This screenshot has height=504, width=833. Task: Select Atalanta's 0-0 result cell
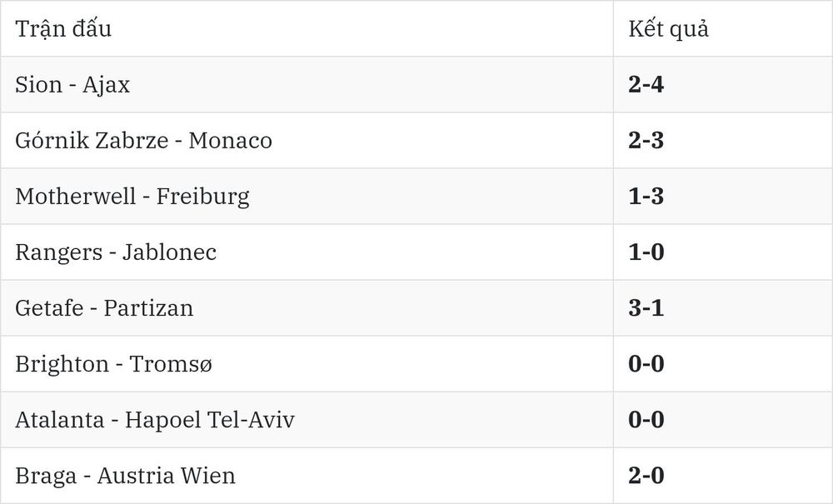click(722, 420)
